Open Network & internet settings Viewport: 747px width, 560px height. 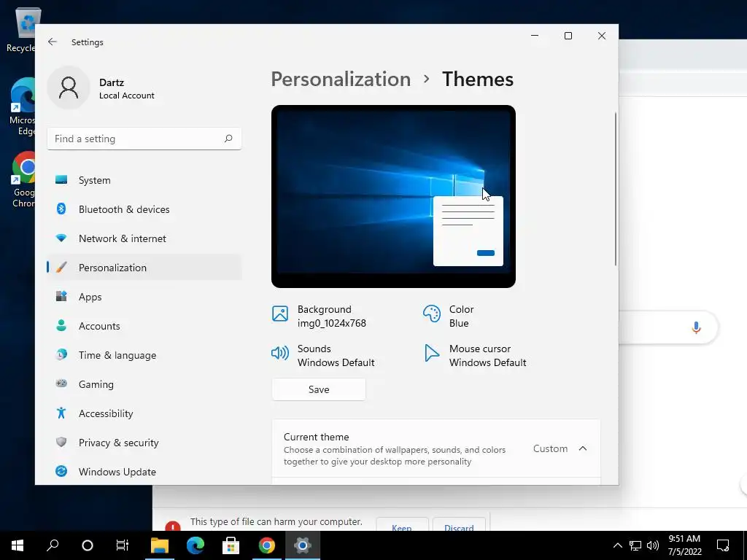tap(144, 238)
